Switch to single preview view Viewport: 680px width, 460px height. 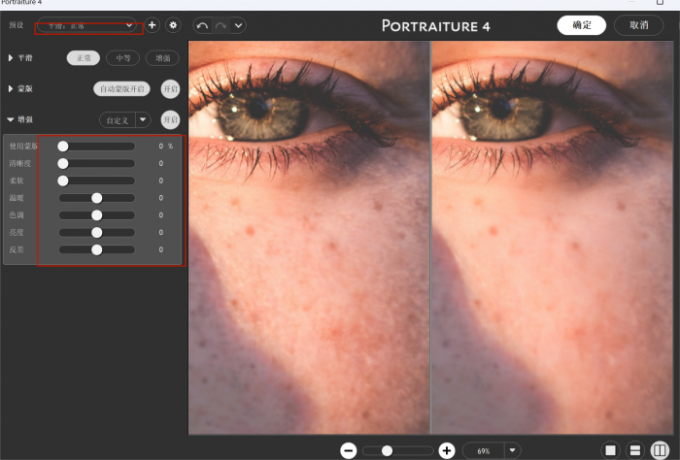pyautogui.click(x=610, y=450)
